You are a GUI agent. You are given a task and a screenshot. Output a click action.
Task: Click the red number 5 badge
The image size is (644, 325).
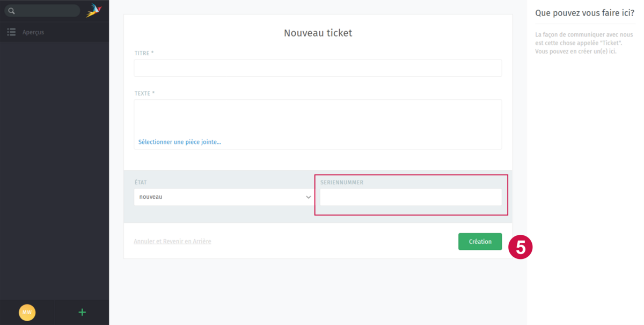(x=520, y=247)
